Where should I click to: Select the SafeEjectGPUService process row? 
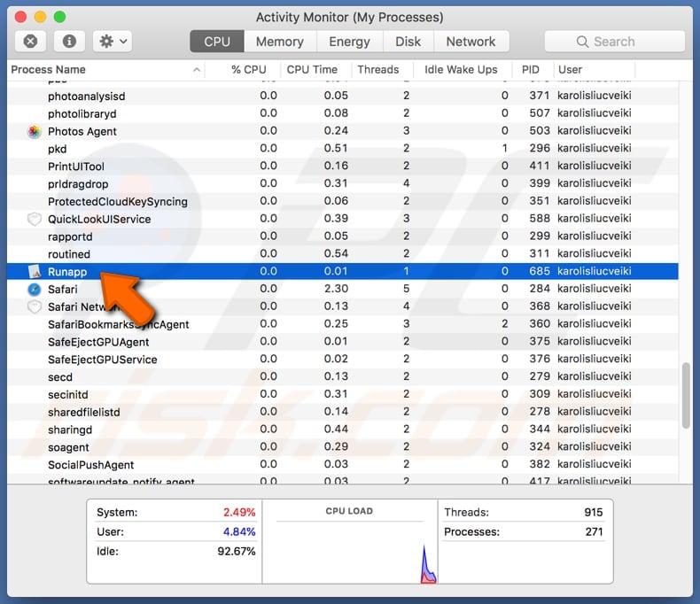pyautogui.click(x=343, y=359)
